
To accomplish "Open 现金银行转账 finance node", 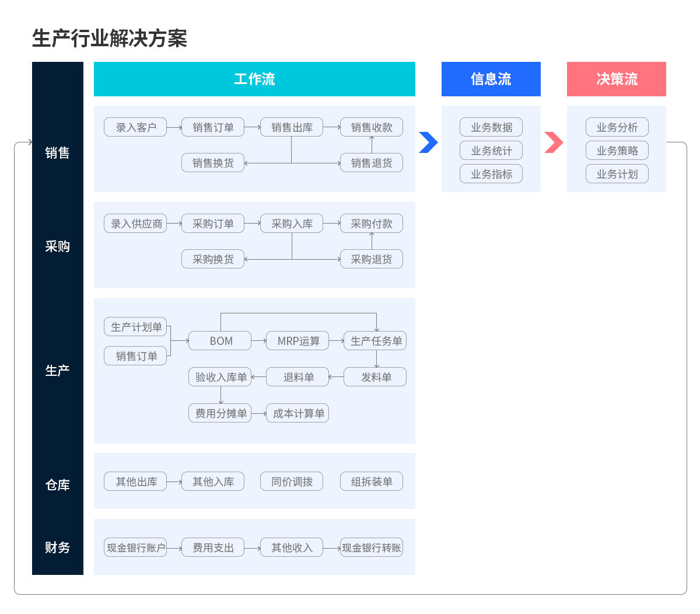I will [371, 547].
